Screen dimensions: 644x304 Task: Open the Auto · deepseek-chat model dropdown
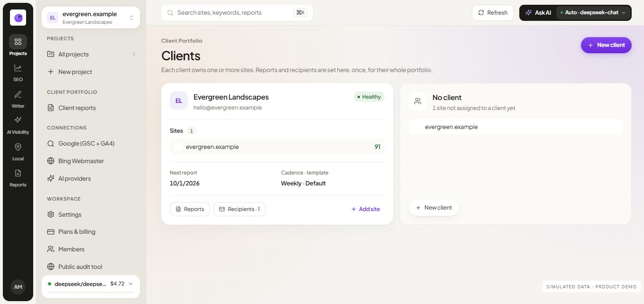(x=593, y=13)
